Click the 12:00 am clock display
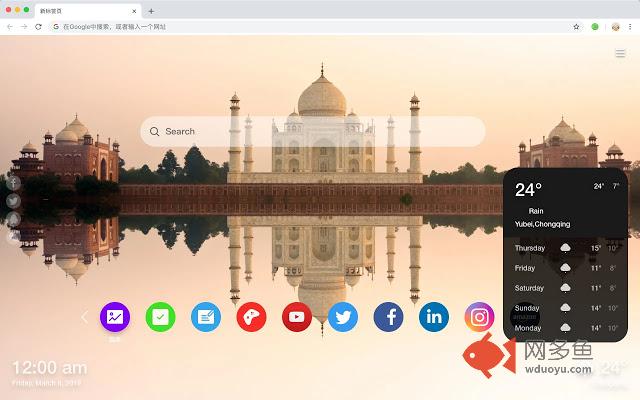 coord(50,368)
